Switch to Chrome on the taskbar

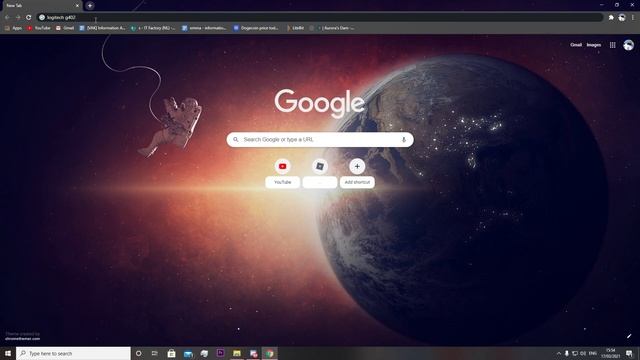pos(269,353)
